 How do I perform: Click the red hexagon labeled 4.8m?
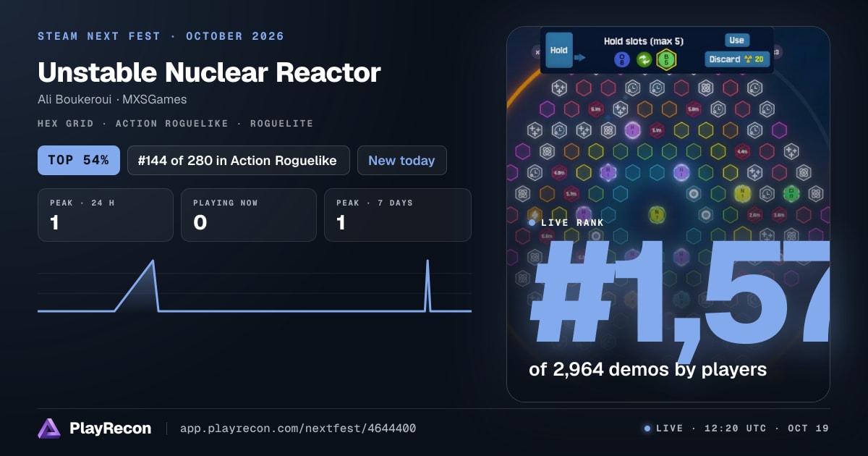click(x=558, y=173)
